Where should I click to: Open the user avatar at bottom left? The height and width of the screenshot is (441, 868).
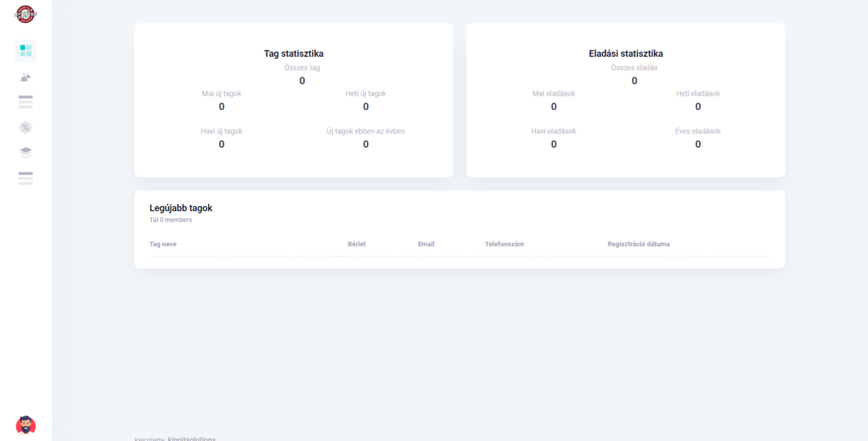[x=25, y=425]
